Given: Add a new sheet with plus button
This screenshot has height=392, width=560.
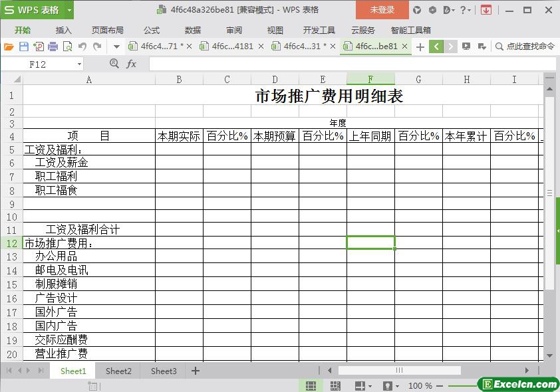Looking at the screenshot, I should pyautogui.click(x=196, y=371).
